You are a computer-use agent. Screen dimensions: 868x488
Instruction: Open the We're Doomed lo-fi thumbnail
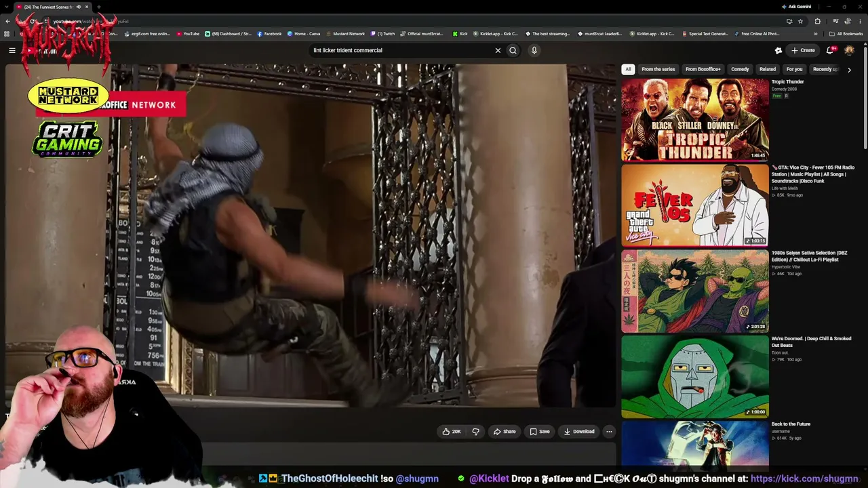(695, 376)
